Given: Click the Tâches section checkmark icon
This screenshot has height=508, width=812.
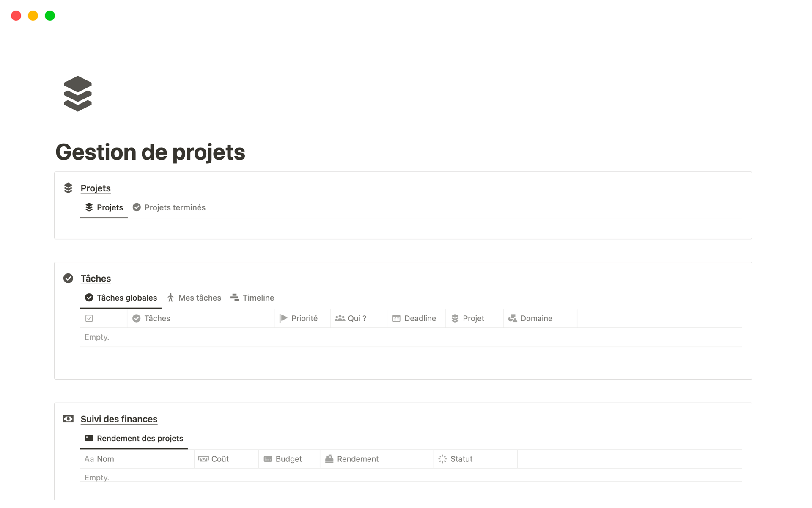Looking at the screenshot, I should [x=68, y=278].
